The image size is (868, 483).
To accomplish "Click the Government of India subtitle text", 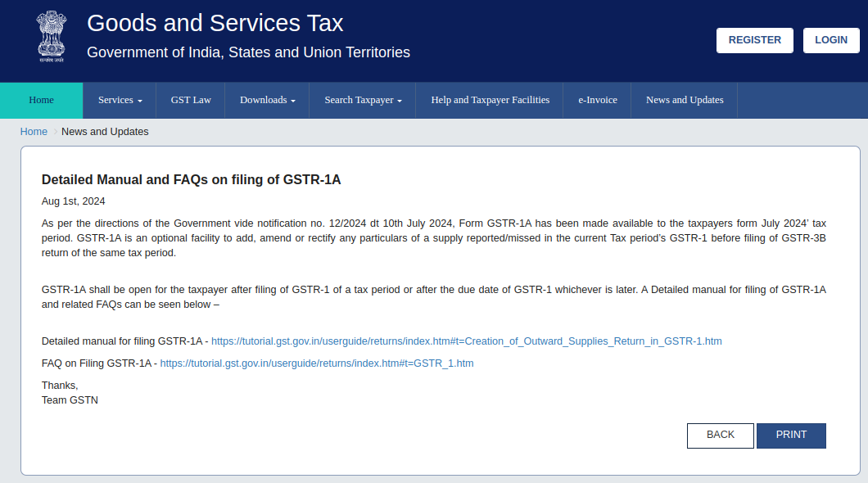I will click(x=248, y=52).
